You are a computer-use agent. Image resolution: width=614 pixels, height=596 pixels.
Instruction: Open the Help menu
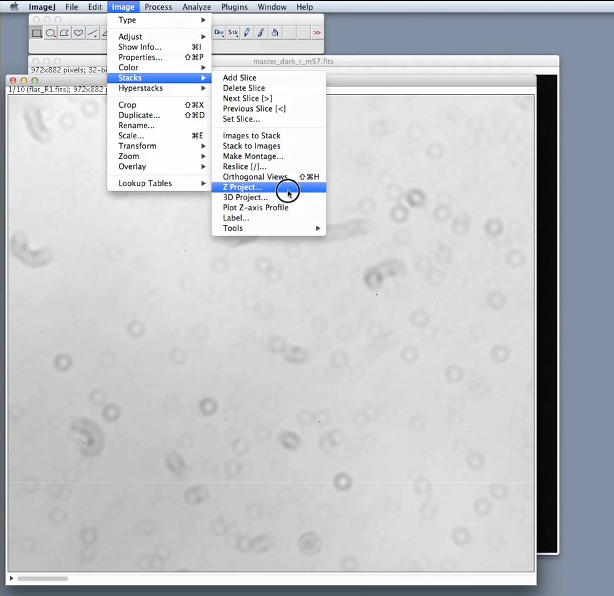tap(304, 7)
